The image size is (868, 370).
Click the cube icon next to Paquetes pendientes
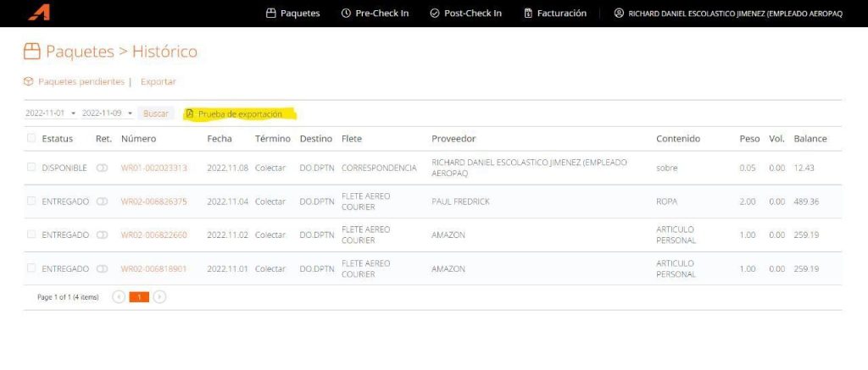pos(28,82)
